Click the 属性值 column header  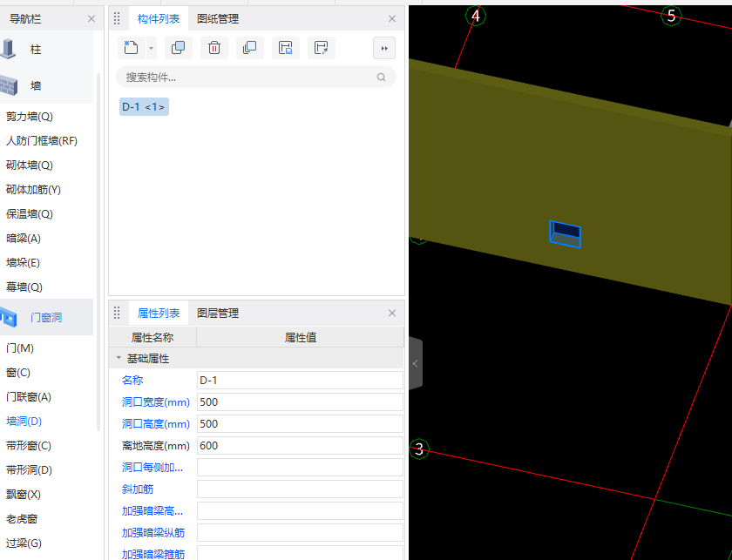click(300, 337)
